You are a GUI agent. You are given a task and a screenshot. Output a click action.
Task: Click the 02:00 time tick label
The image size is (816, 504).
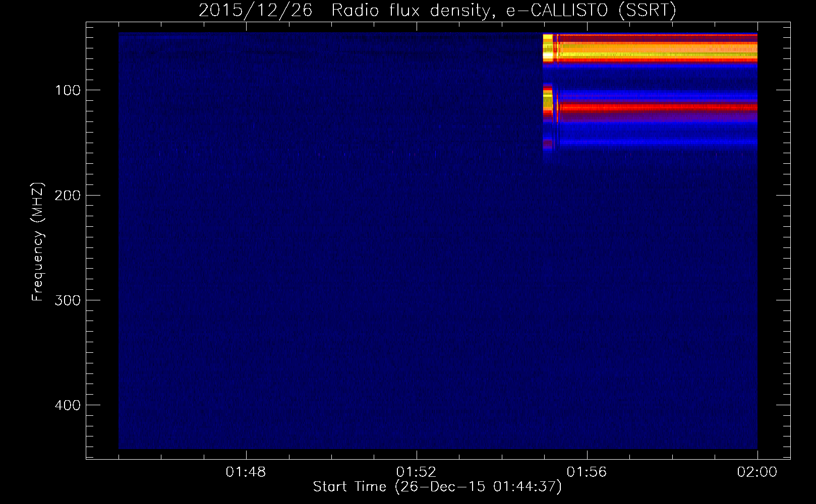pos(757,472)
